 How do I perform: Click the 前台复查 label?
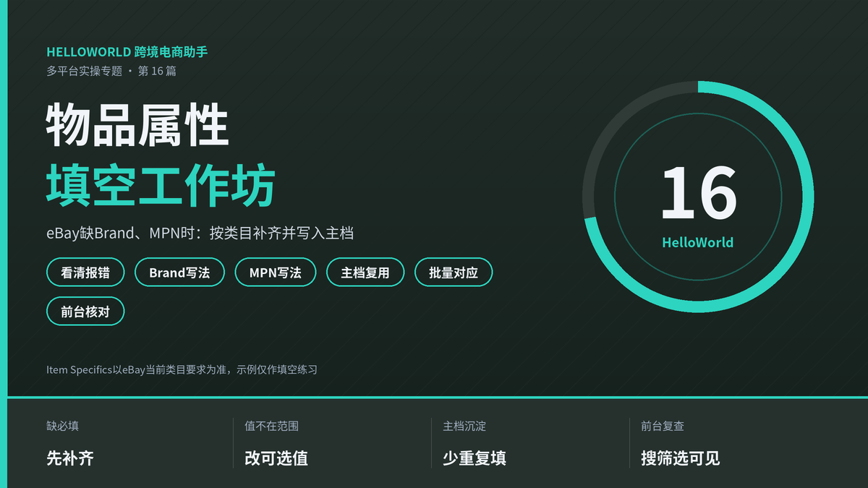[x=663, y=427]
